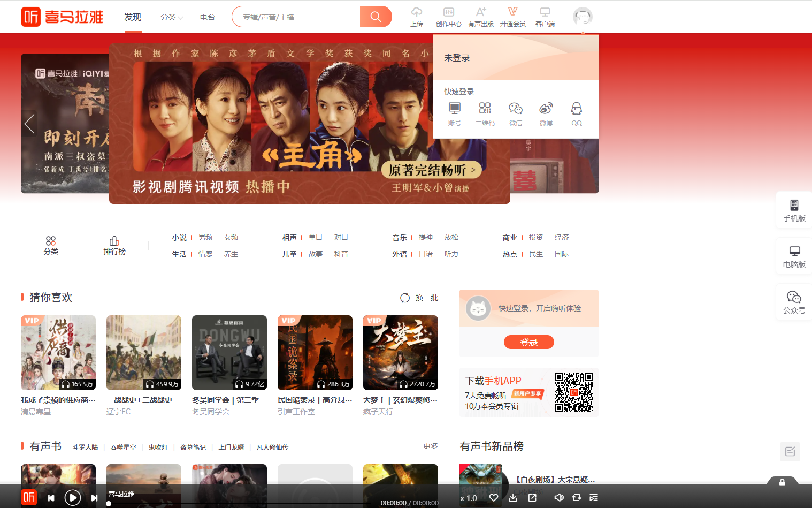The width and height of the screenshot is (812, 508).
Task: Expand the playlist queue in the player bar
Action: pyautogui.click(x=594, y=498)
